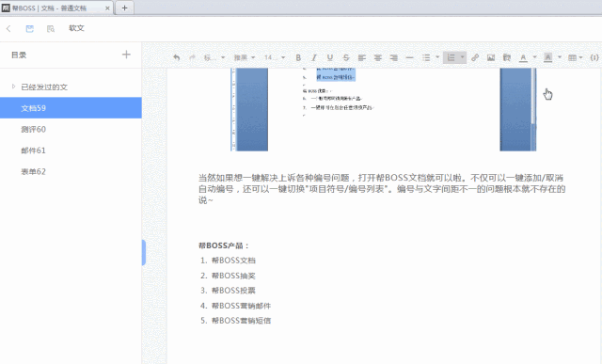
Task: Open the table options dropdown arrow
Action: 581,57
